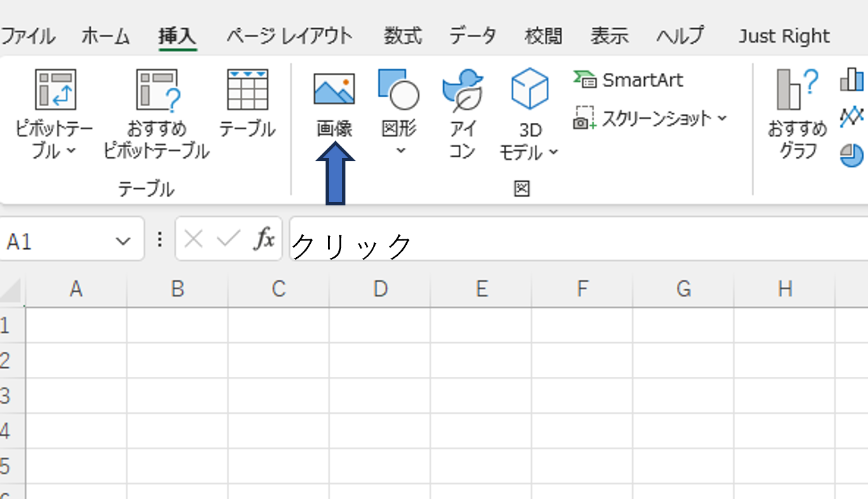
Task: Select column G header
Action: (x=683, y=290)
